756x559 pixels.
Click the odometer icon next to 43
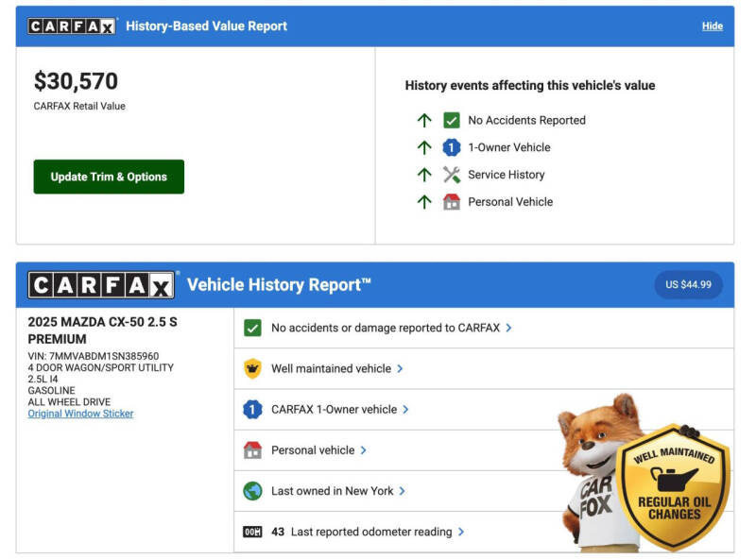pyautogui.click(x=252, y=532)
